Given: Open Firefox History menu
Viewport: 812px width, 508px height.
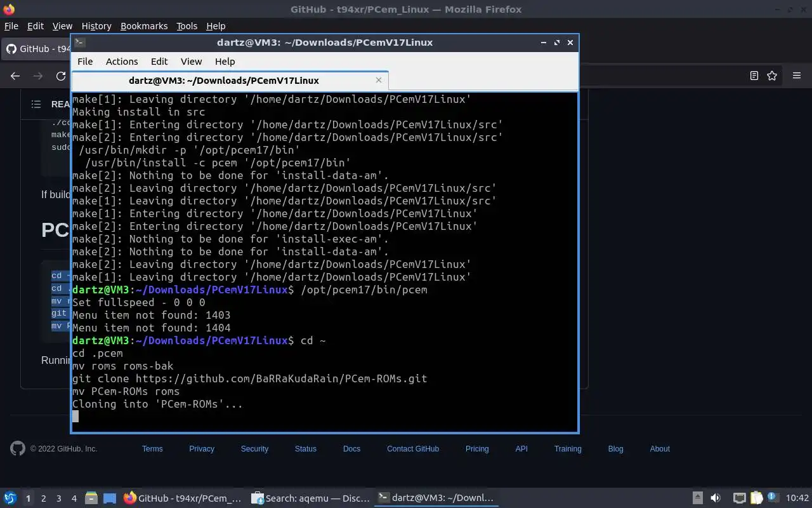Looking at the screenshot, I should tap(96, 26).
